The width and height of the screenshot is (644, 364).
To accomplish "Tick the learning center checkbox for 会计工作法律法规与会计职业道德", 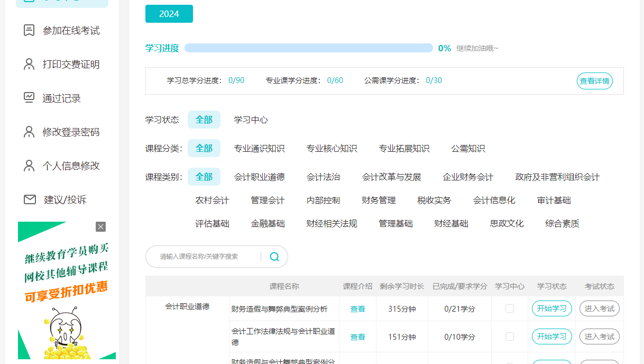I will [510, 336].
